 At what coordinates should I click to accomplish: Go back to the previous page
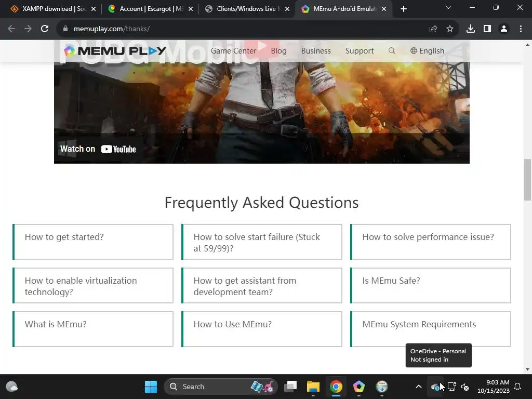point(11,29)
